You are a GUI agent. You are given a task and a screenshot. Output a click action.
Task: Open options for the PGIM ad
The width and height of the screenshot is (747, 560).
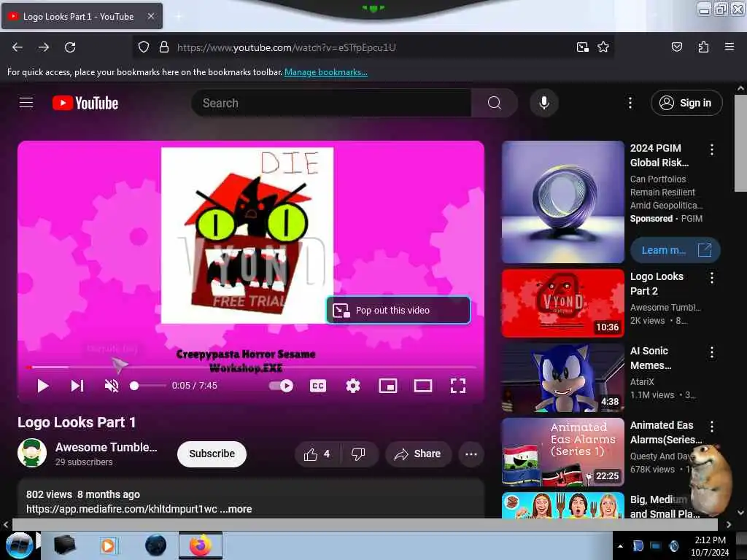coord(712,149)
